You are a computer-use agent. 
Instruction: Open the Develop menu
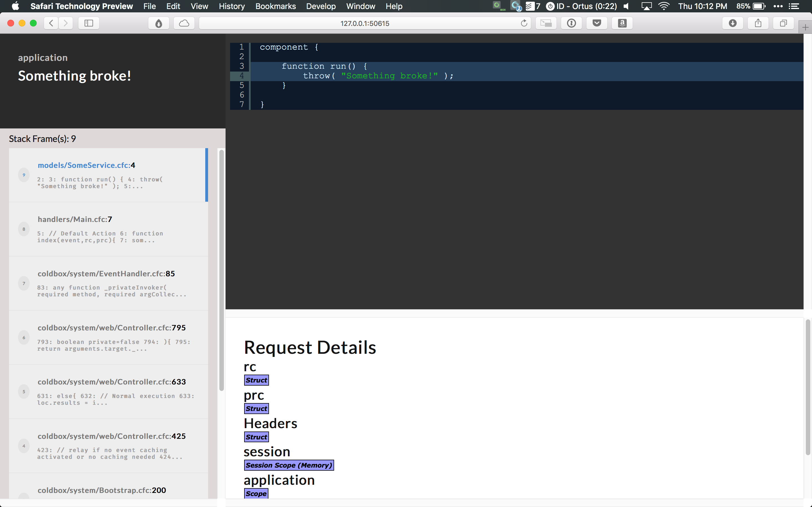321,6
